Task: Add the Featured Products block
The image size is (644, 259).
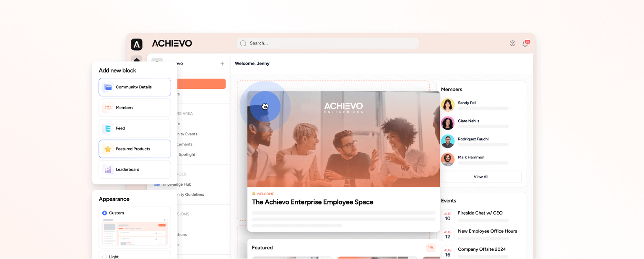Action: point(135,149)
